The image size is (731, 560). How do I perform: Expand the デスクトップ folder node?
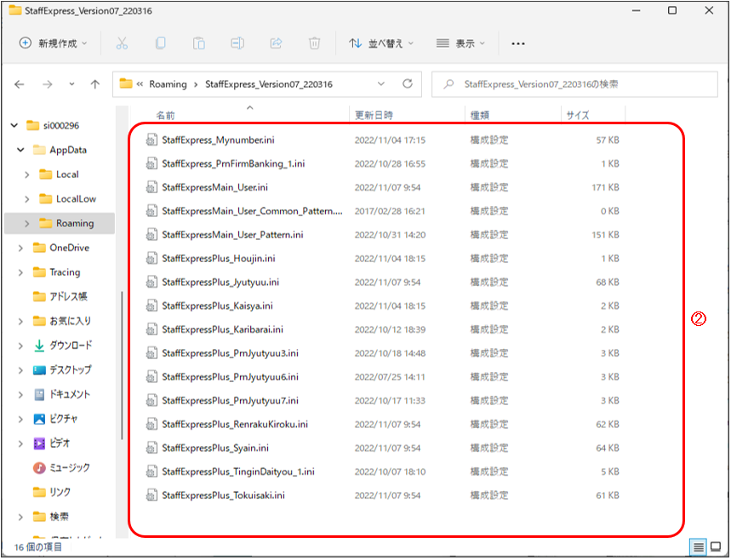[20, 370]
